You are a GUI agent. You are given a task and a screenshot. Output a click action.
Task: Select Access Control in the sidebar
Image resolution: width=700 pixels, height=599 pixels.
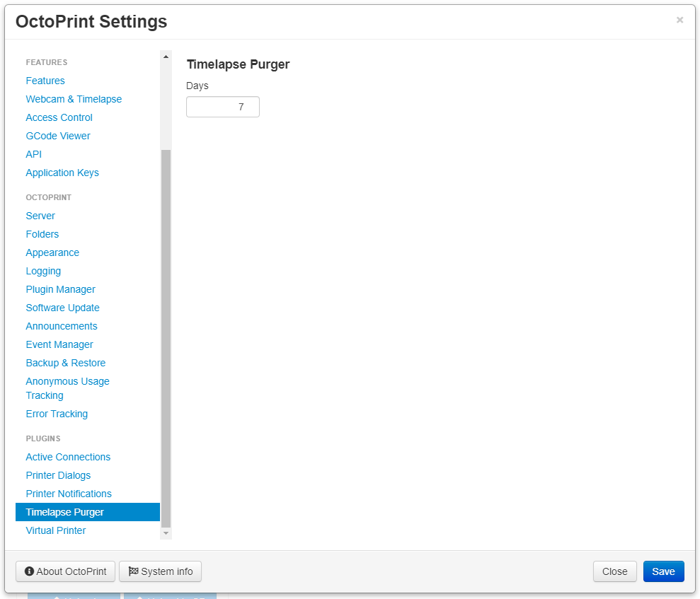click(x=59, y=117)
